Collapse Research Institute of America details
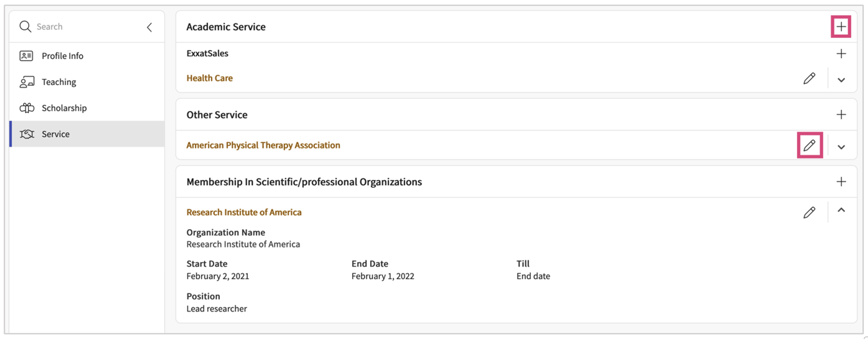 (x=841, y=211)
